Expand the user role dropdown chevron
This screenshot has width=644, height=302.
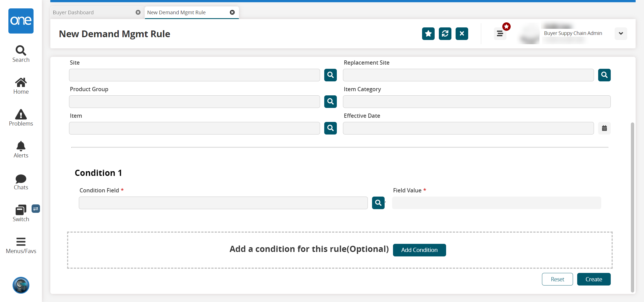click(621, 34)
